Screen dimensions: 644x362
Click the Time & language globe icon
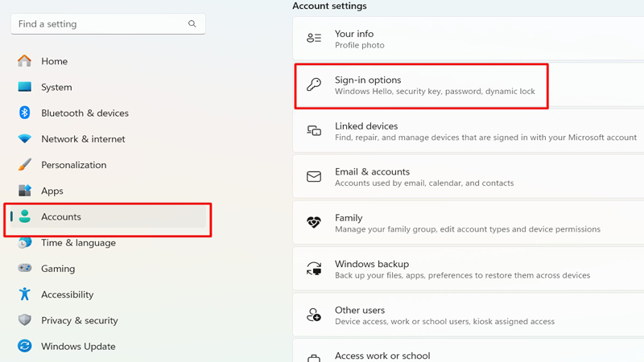(25, 243)
